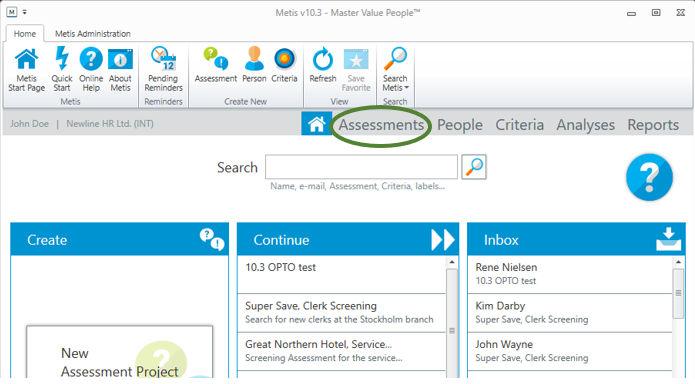
Task: Open Online Help in the ribbon
Action: click(x=91, y=70)
